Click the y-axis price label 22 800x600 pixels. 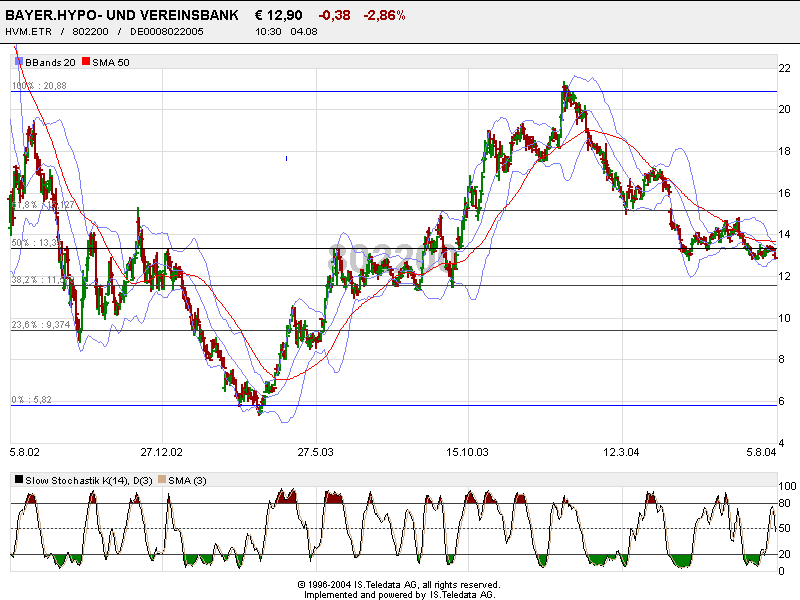click(784, 68)
